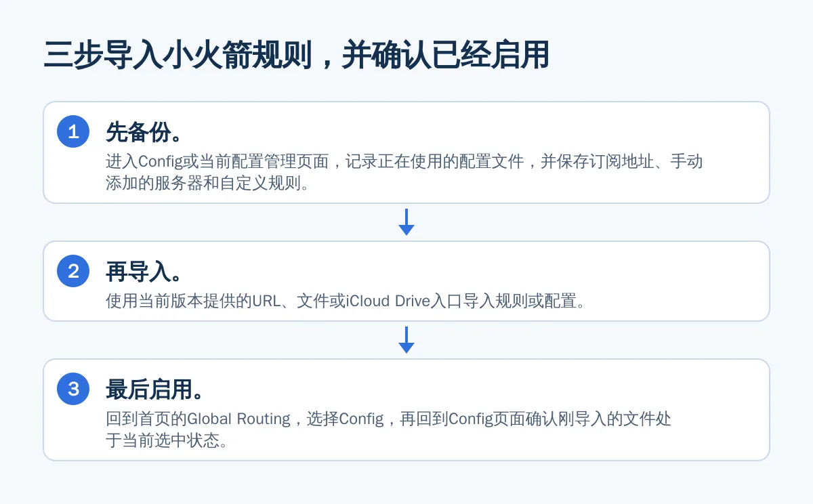Click the 最后启用 step heading
The width and height of the screenshot is (813, 504).
pyautogui.click(x=155, y=390)
